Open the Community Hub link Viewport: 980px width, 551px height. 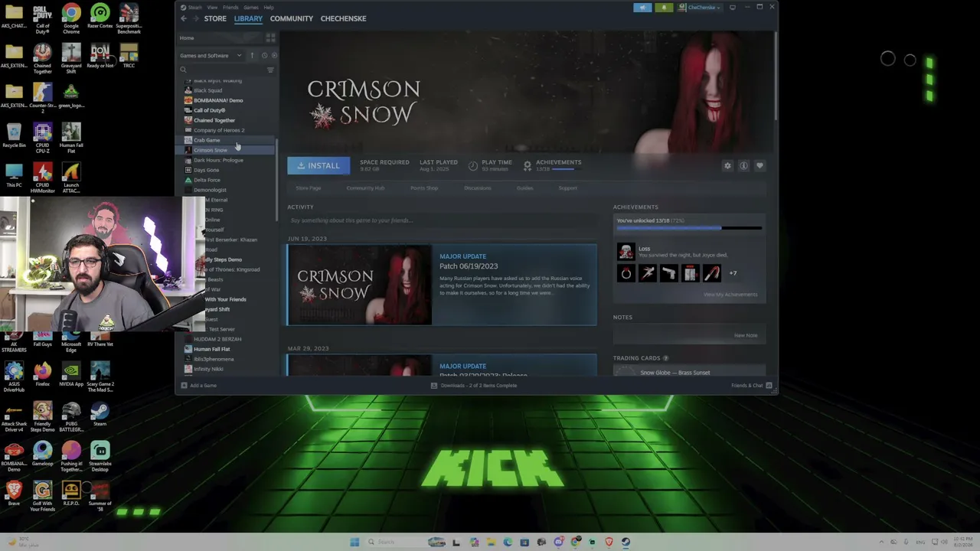click(x=365, y=188)
